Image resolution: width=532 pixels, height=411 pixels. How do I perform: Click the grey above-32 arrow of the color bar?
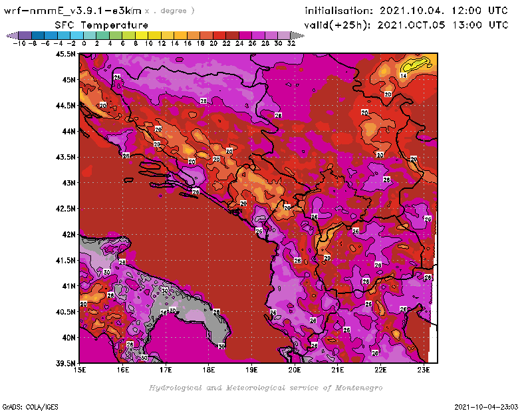pyautogui.click(x=297, y=35)
